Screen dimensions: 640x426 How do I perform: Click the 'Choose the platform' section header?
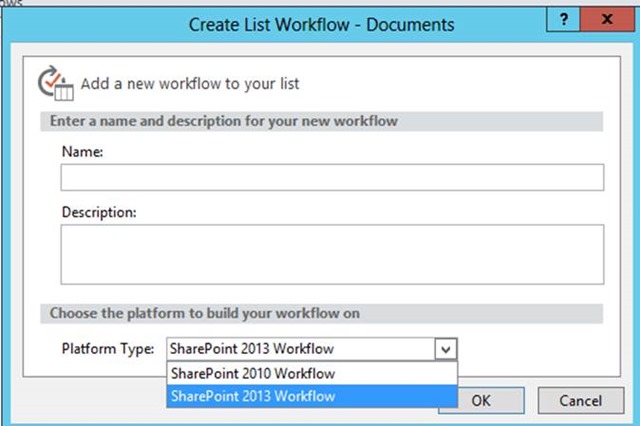tap(322, 313)
